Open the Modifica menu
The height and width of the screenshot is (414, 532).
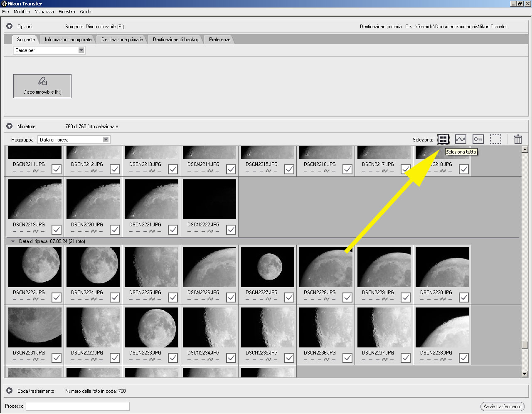tap(22, 12)
